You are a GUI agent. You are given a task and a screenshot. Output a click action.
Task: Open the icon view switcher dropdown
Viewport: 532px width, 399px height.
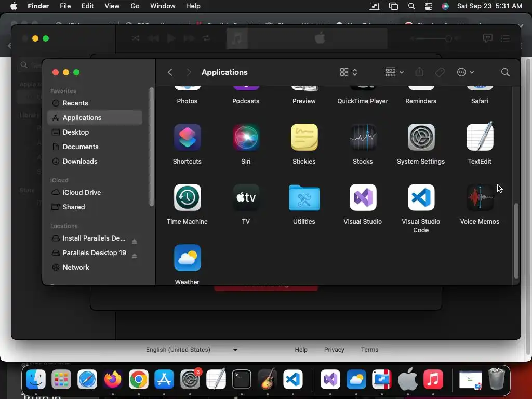(x=349, y=72)
